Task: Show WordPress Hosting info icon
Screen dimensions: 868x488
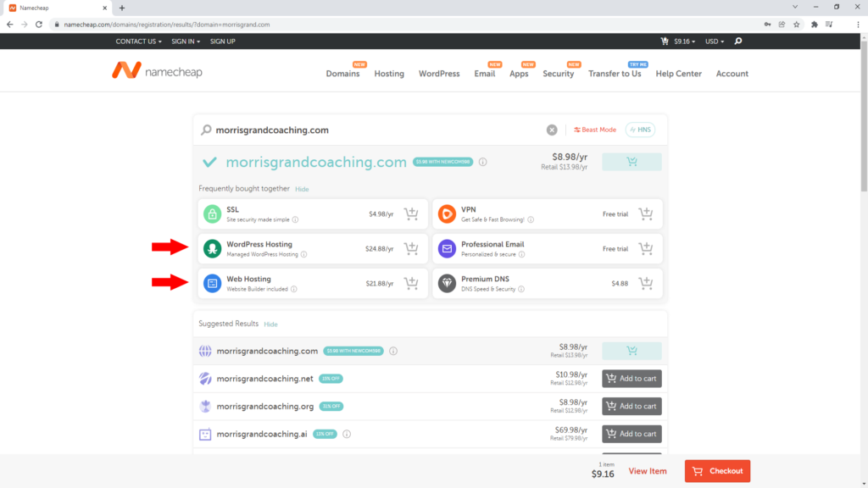Action: [x=304, y=254]
